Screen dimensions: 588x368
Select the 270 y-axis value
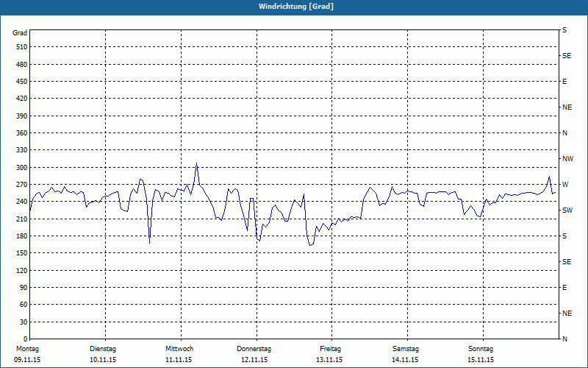(x=22, y=185)
